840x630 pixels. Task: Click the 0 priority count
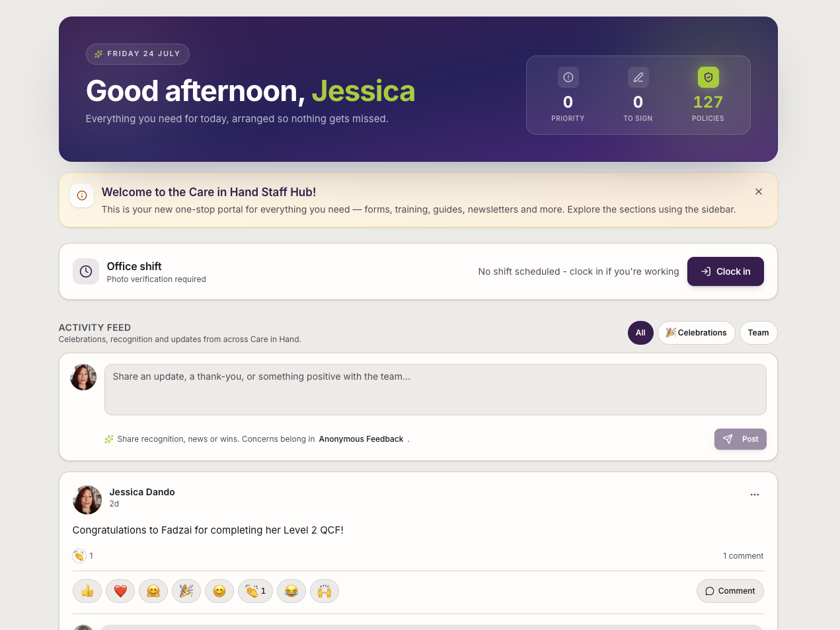tap(568, 102)
